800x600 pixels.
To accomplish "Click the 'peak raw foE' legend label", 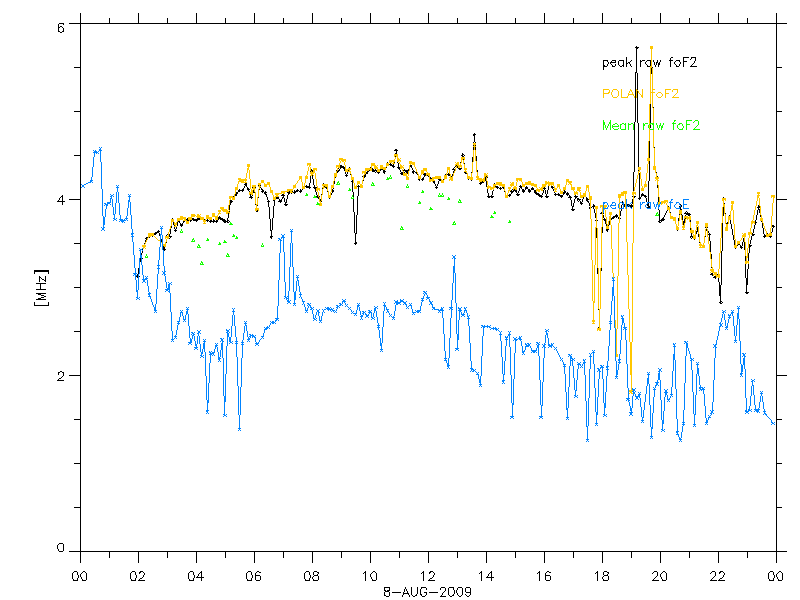I will (645, 205).
